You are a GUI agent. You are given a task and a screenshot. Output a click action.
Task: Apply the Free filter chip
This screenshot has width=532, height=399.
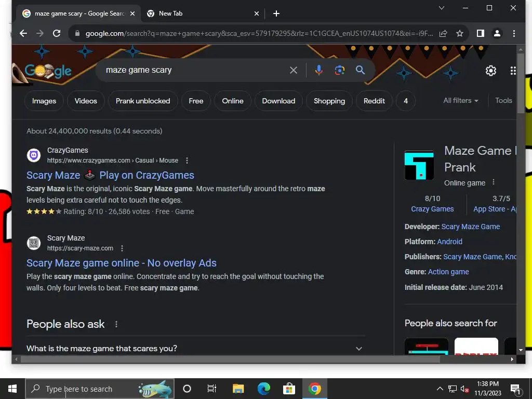[x=196, y=101]
